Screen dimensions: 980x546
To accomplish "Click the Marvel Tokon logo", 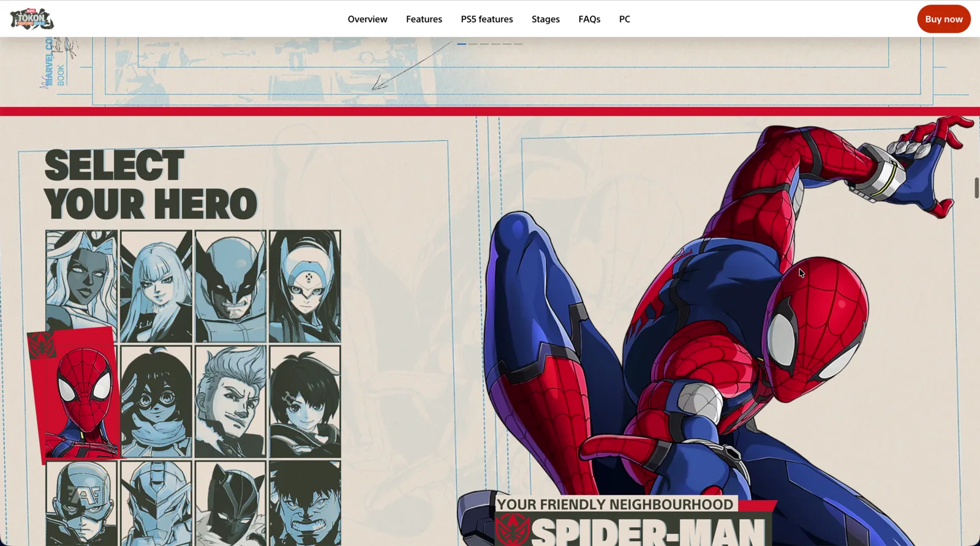I will coord(32,19).
